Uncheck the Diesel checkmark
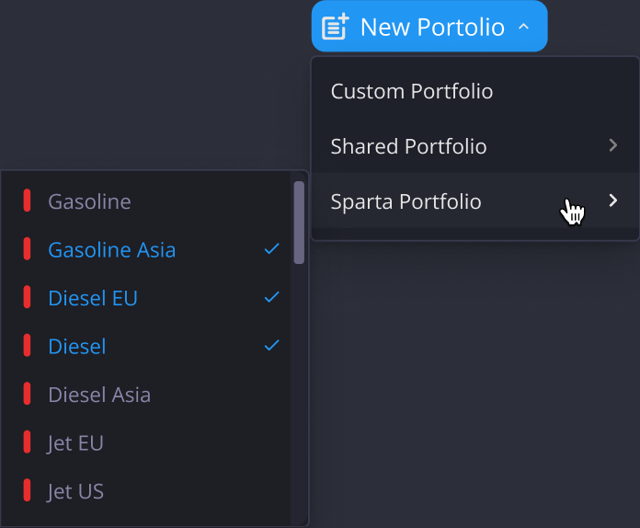Screen dimensions: 640x528 pos(271,345)
